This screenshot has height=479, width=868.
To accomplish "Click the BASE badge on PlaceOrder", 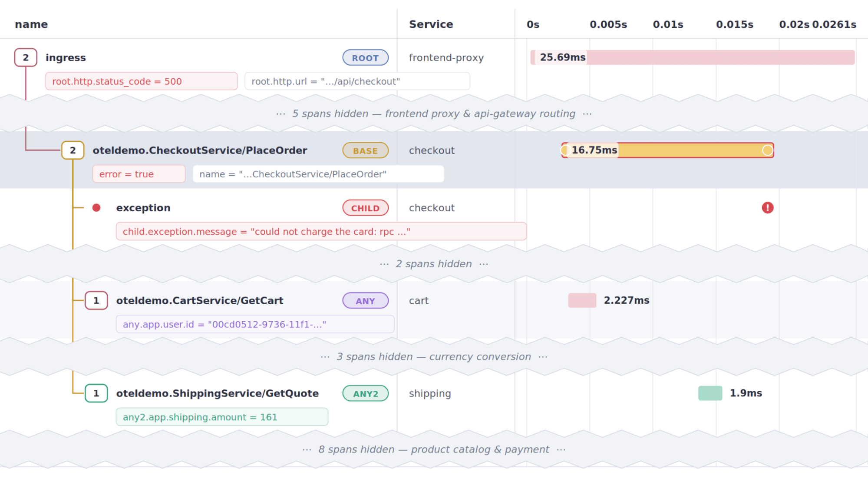I will tap(365, 150).
